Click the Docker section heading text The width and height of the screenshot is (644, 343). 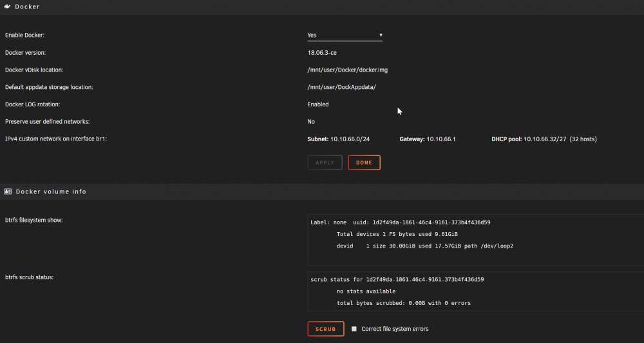[27, 7]
